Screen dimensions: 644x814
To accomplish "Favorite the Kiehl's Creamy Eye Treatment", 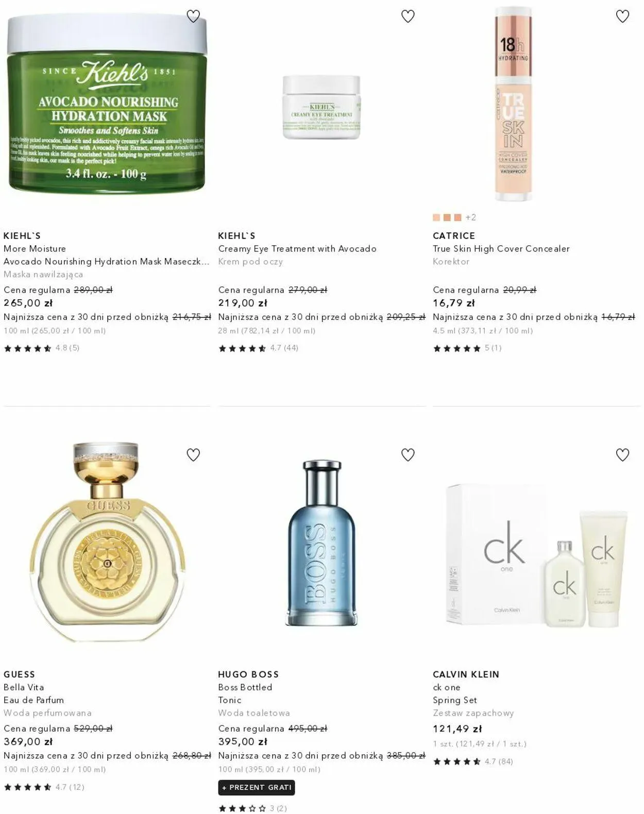I will point(408,16).
